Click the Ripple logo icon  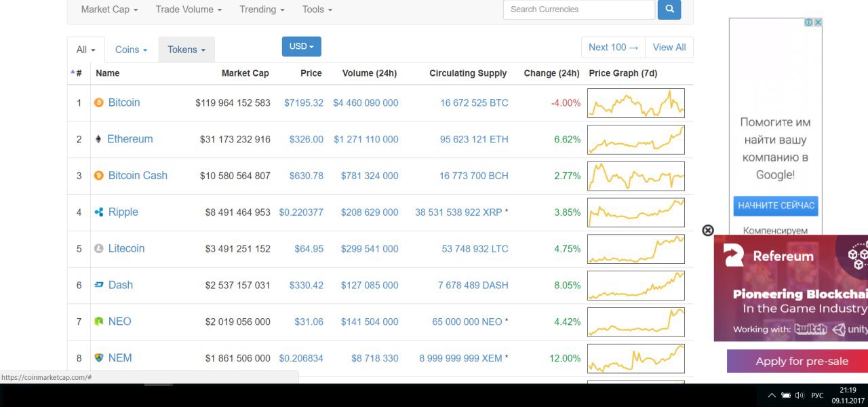pyautogui.click(x=99, y=212)
